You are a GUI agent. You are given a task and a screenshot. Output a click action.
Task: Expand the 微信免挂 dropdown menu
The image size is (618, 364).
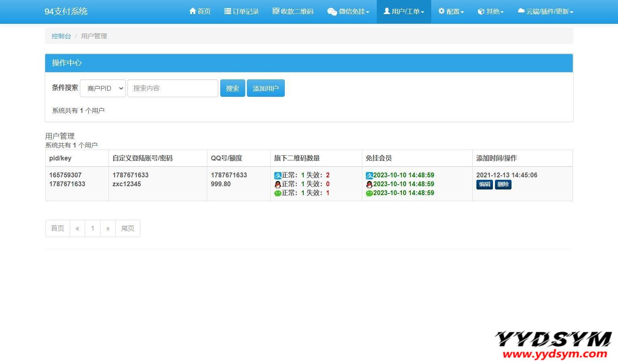348,11
